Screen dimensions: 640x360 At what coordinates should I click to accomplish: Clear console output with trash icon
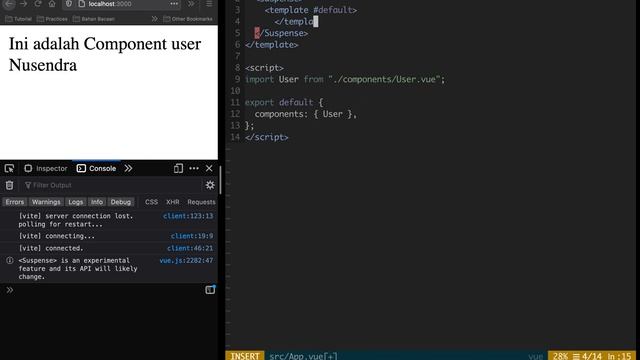pyautogui.click(x=9, y=185)
